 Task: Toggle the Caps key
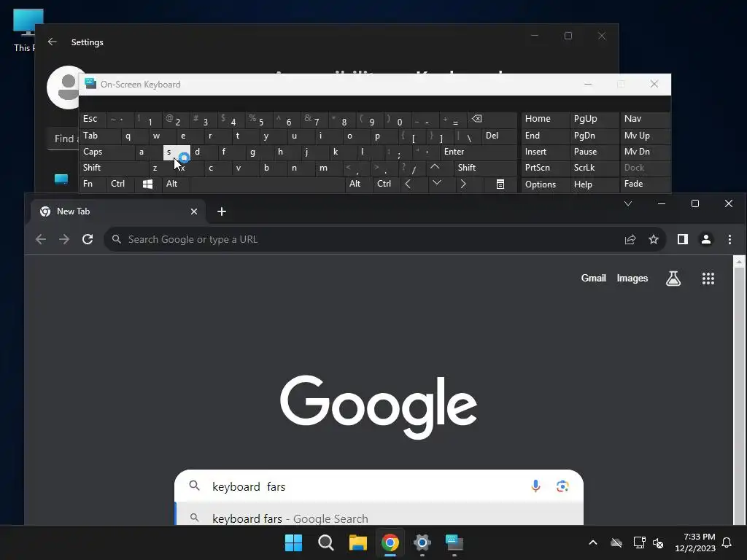pos(107,152)
